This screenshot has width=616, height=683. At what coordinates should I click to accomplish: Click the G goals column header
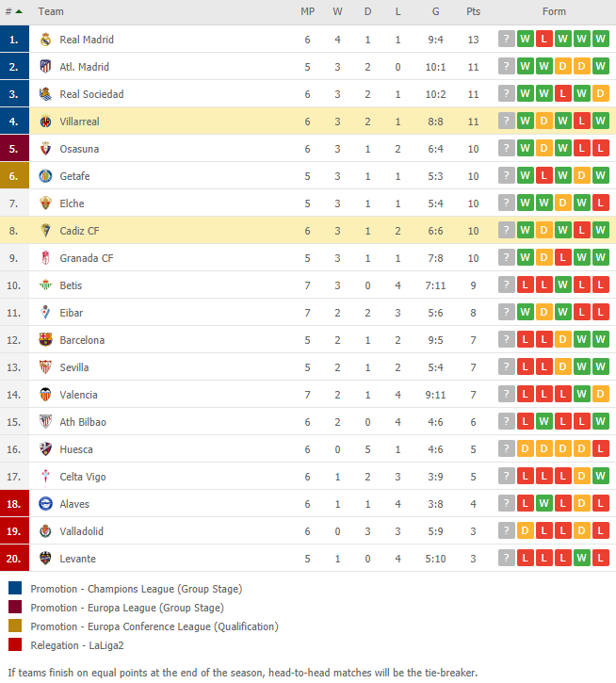tap(435, 11)
